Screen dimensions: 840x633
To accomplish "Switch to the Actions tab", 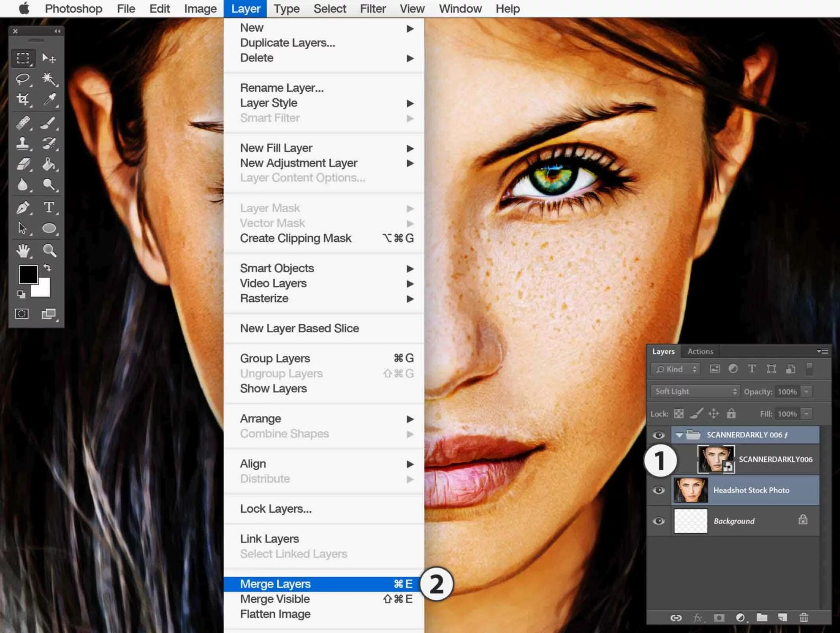I will (x=700, y=351).
